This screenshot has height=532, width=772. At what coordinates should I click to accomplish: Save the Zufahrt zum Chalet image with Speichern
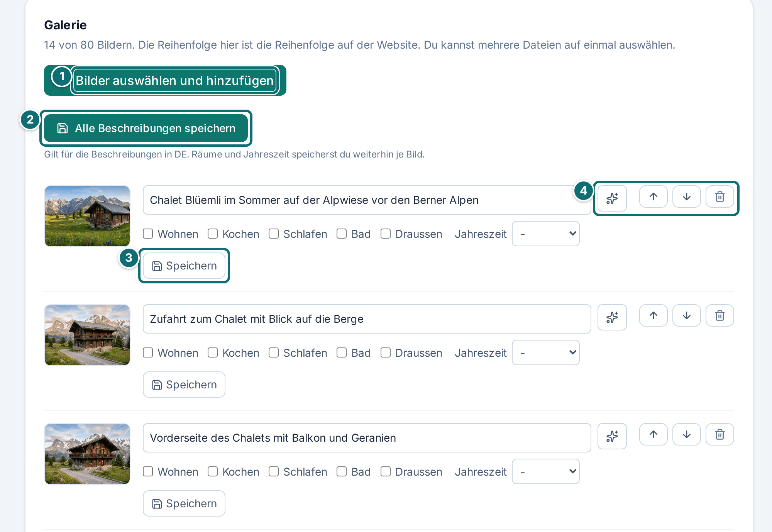tap(184, 385)
